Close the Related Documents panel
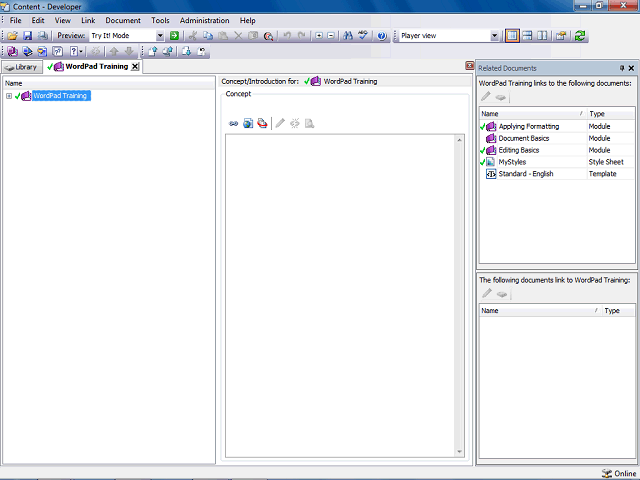The width and height of the screenshot is (640, 480). pos(631,68)
